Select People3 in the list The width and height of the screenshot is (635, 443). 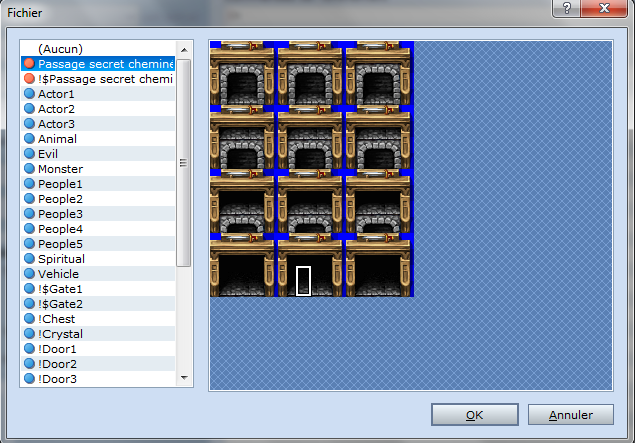pyautogui.click(x=98, y=214)
